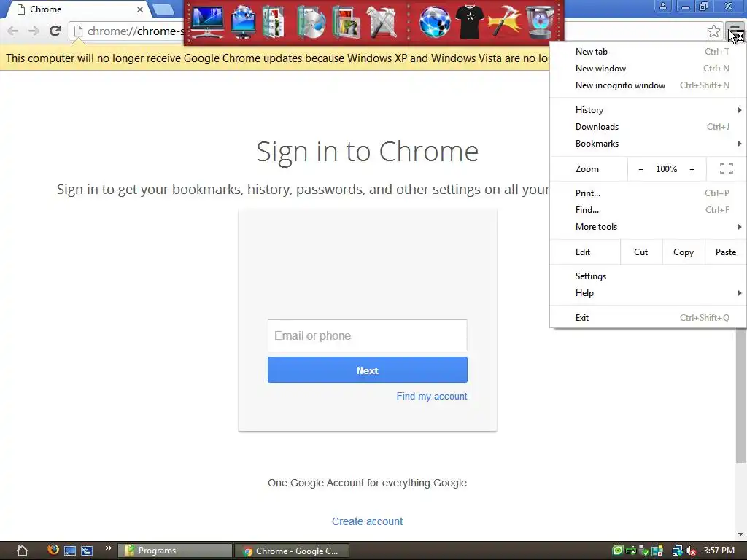This screenshot has width=747, height=560.
Task: Close the Chrome menu via hamburger button
Action: click(x=735, y=31)
